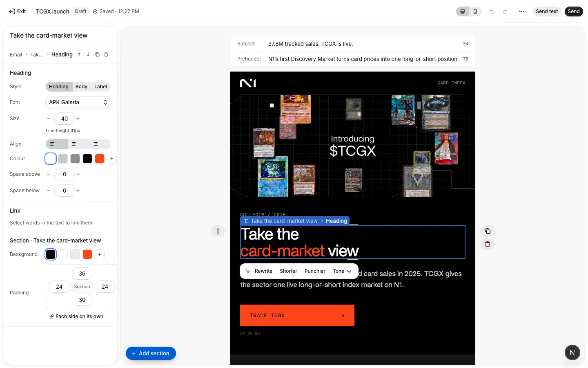Switch to mobile preview mode
The image size is (588, 368).
point(475,11)
